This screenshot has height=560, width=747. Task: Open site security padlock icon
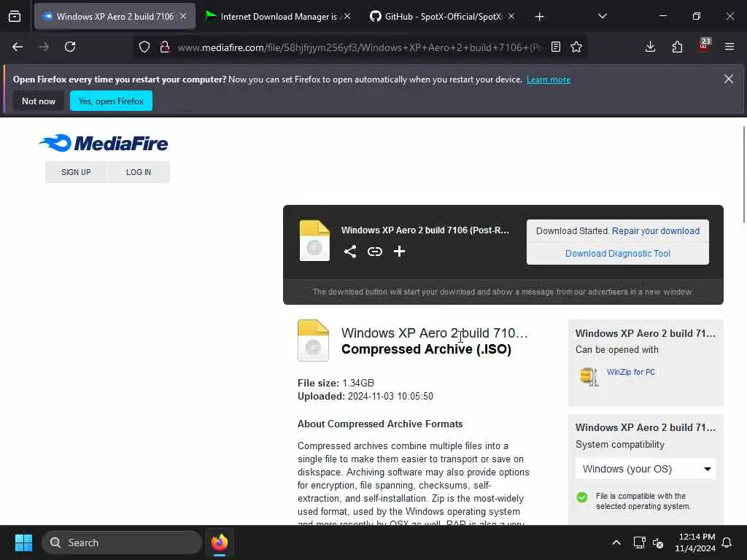(x=165, y=47)
